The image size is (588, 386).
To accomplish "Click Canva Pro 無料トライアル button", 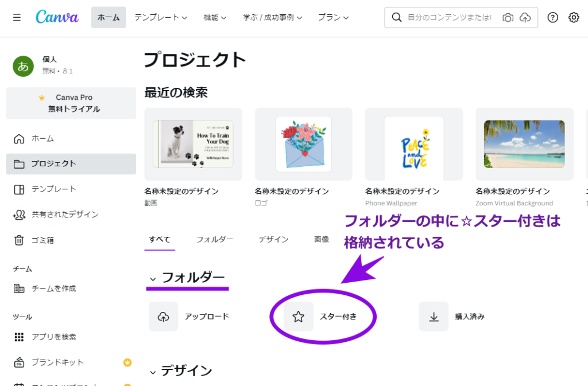I will click(71, 103).
